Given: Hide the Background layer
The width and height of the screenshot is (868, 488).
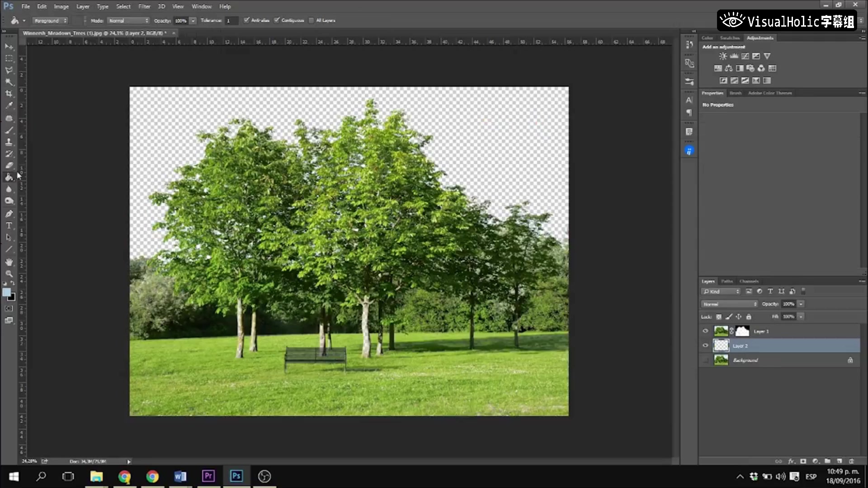Looking at the screenshot, I should pyautogui.click(x=706, y=360).
